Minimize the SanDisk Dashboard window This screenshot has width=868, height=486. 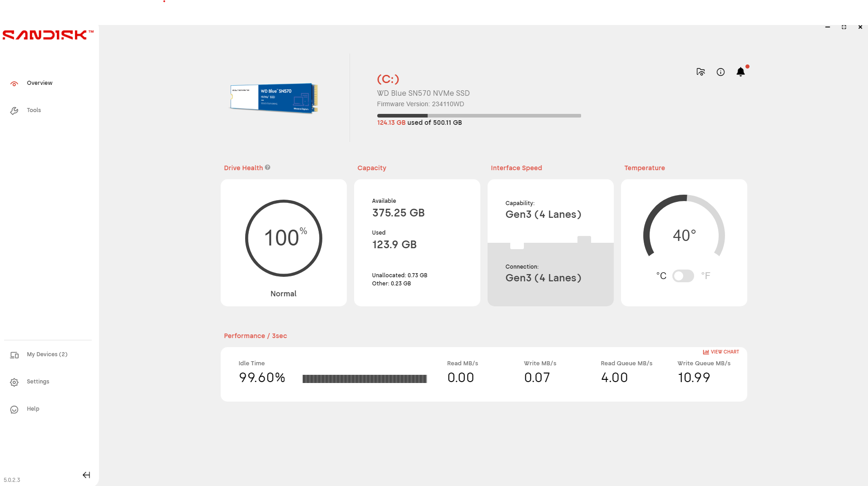[x=828, y=27]
